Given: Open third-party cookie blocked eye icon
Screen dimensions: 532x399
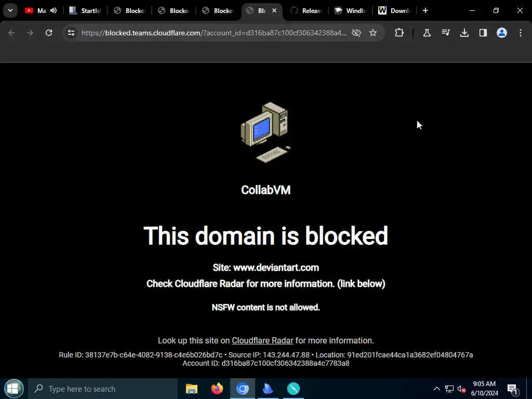Looking at the screenshot, I should click(356, 33).
